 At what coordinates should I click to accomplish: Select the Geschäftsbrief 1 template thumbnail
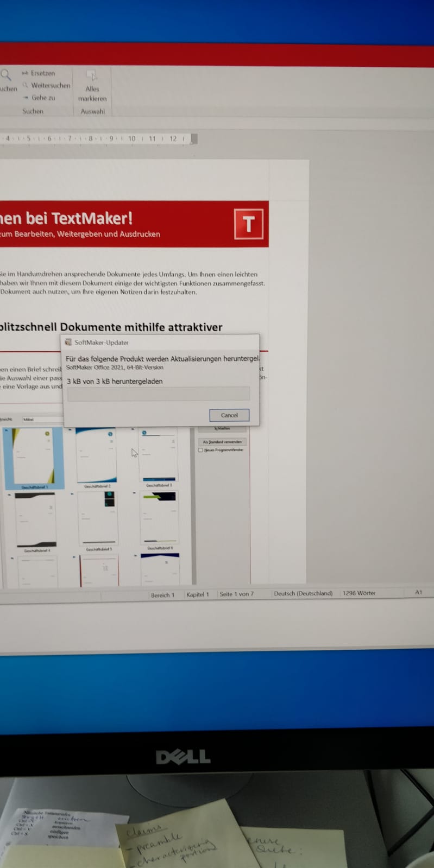coord(35,456)
